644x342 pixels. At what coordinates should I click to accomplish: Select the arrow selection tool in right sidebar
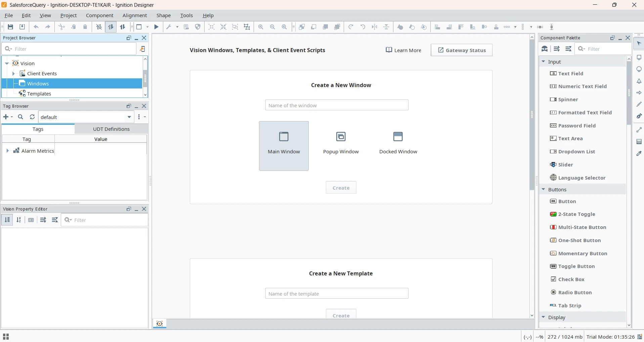pos(639,44)
